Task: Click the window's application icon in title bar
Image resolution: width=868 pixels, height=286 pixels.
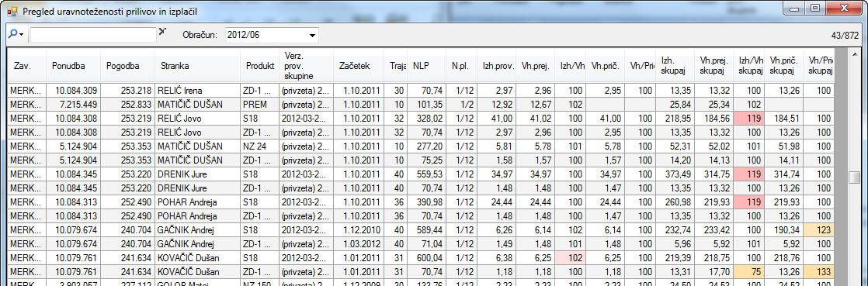Action: point(12,11)
